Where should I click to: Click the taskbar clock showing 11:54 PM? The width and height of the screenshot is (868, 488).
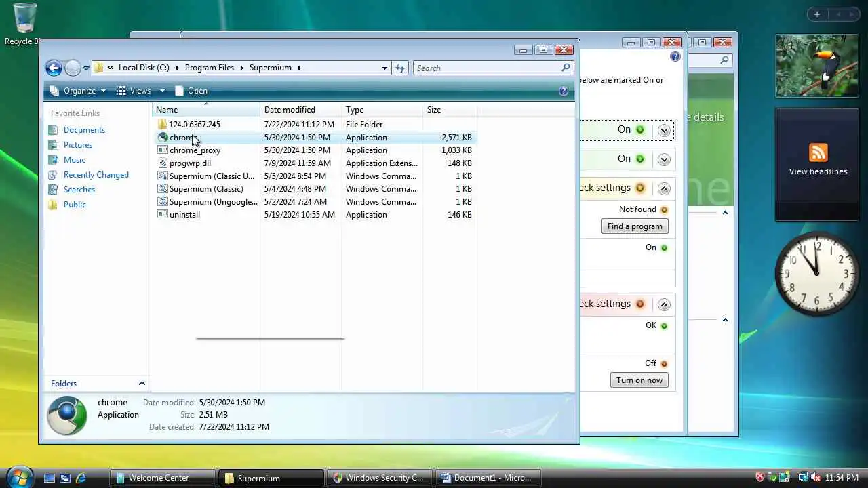[842, 478]
